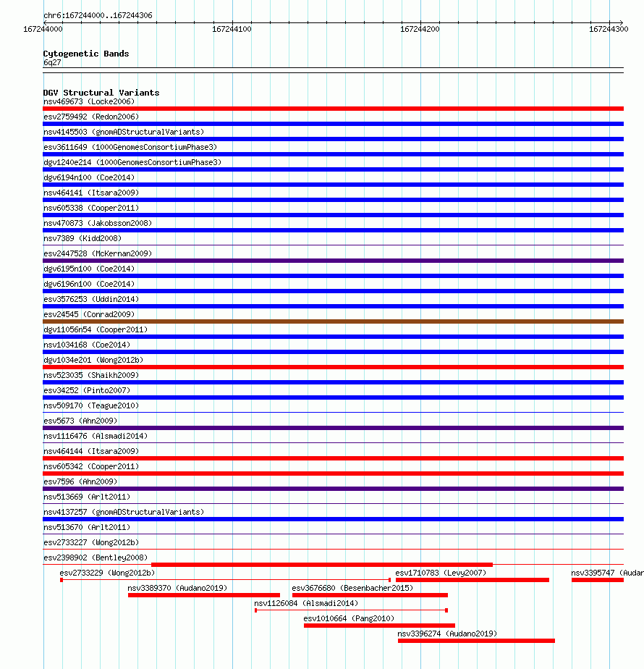Click nsv1126084 (Alsmadi2014) label
This screenshot has width=644, height=669.
(x=306, y=603)
